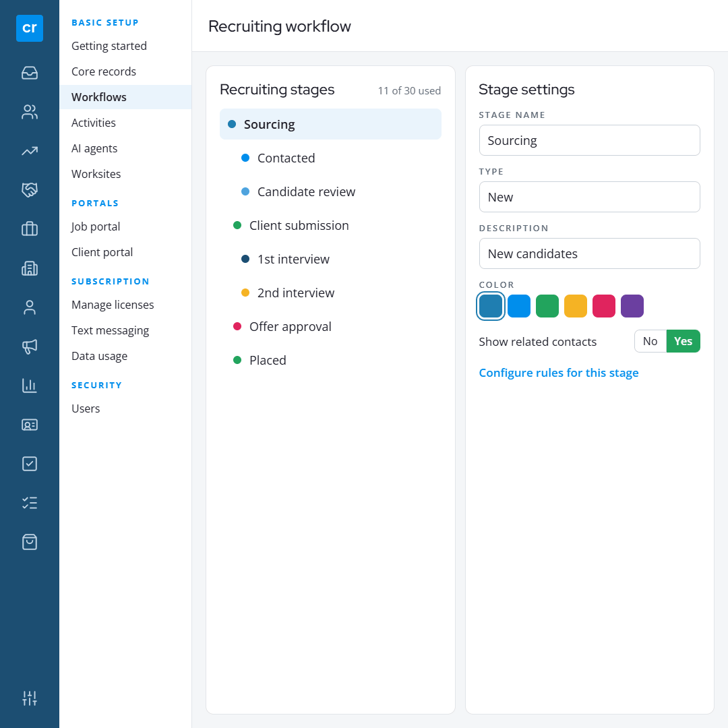Click the Description input field
The width and height of the screenshot is (728, 728).
coord(590,253)
